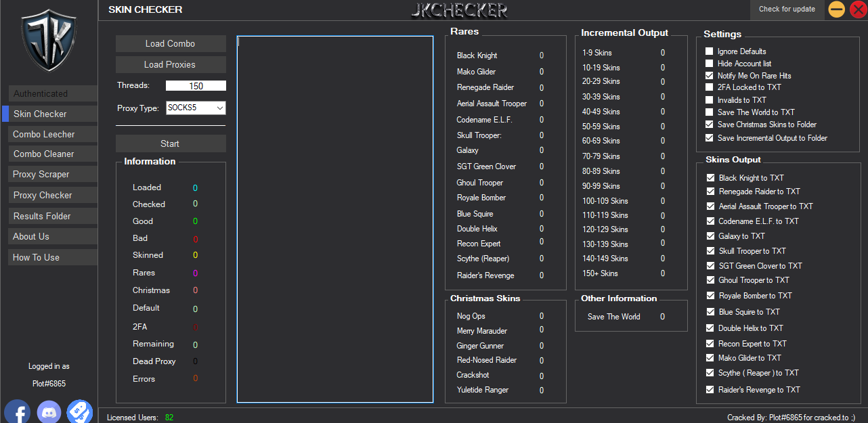
Task: Check the 2FA Locked to TXT option
Action: 709,87
